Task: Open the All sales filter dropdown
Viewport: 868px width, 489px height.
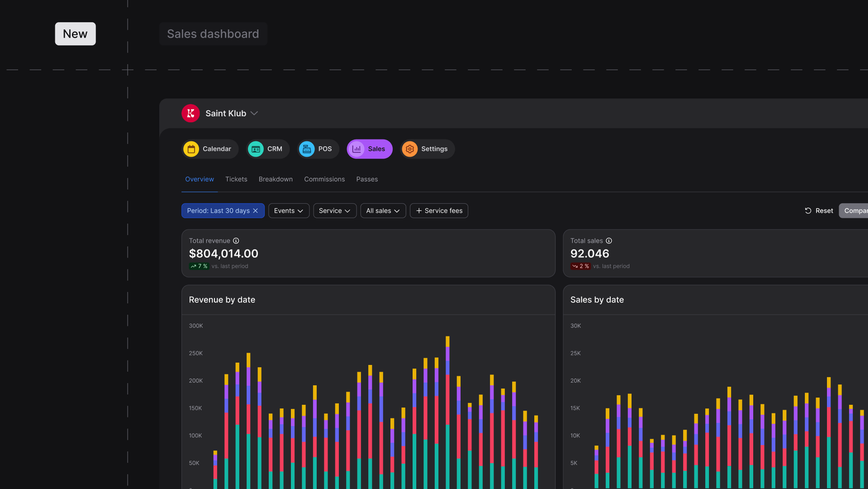Action: point(383,211)
